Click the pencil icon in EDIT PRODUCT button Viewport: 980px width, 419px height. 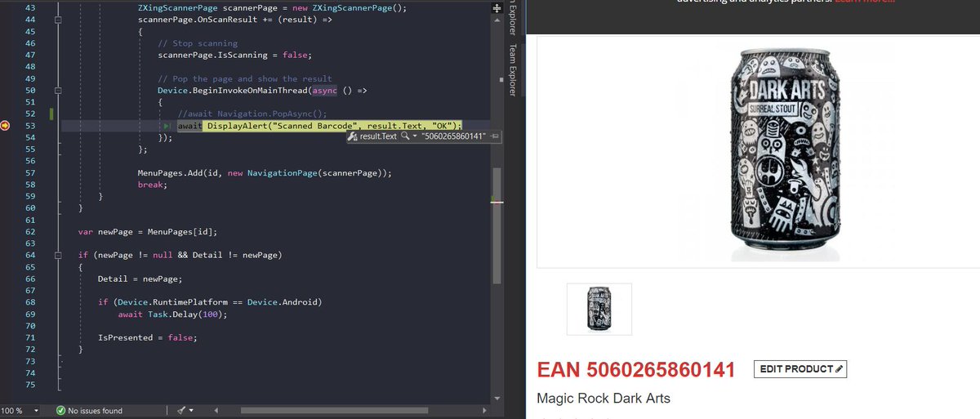tap(840, 369)
